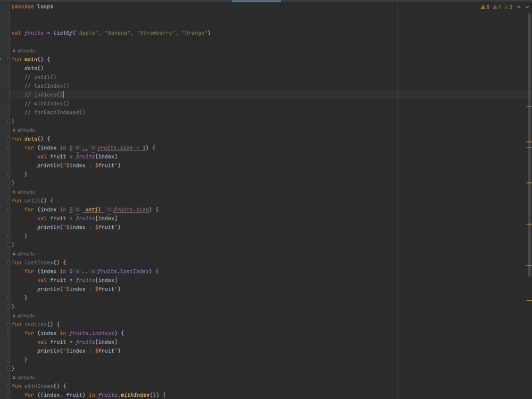The height and width of the screenshot is (399, 532).
Task: Jump to next highlighted problem arrow
Action: pos(527,7)
